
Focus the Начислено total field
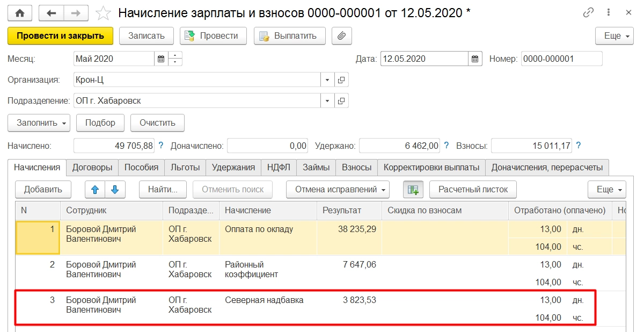coord(113,146)
